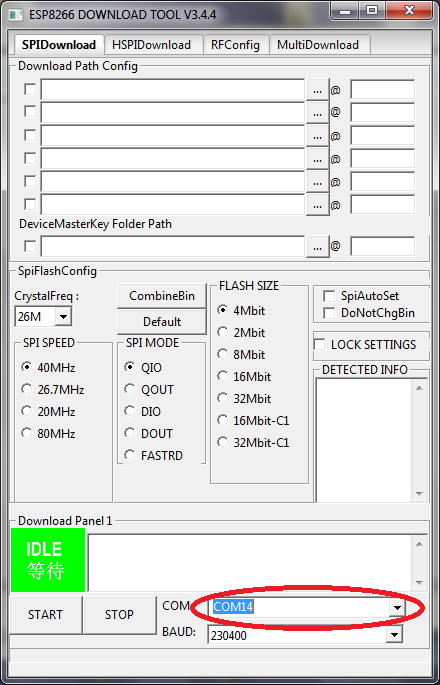Select 40MHz SPI speed
The image size is (440, 685).
point(27,367)
